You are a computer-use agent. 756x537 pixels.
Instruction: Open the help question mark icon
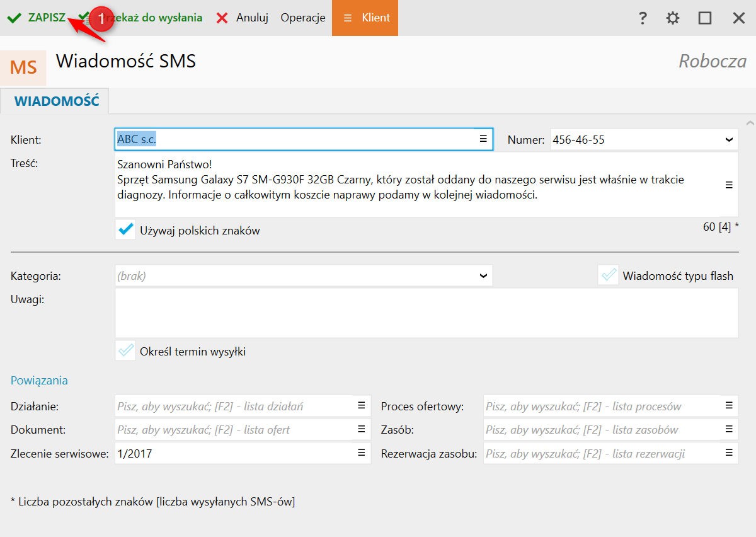click(643, 18)
